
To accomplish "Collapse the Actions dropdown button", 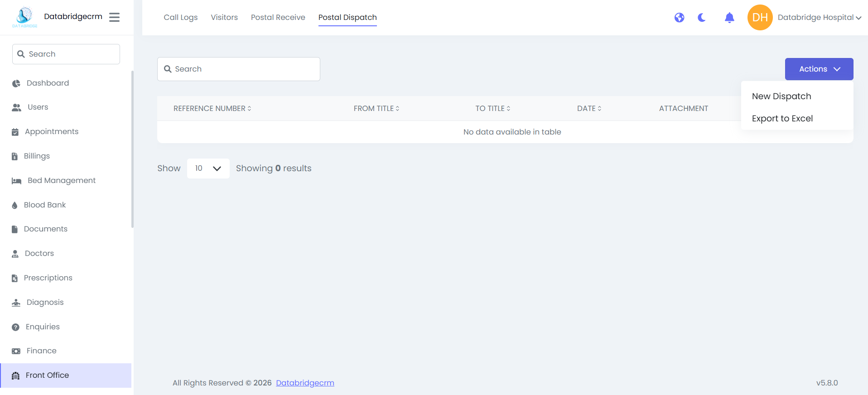I will click(x=819, y=69).
